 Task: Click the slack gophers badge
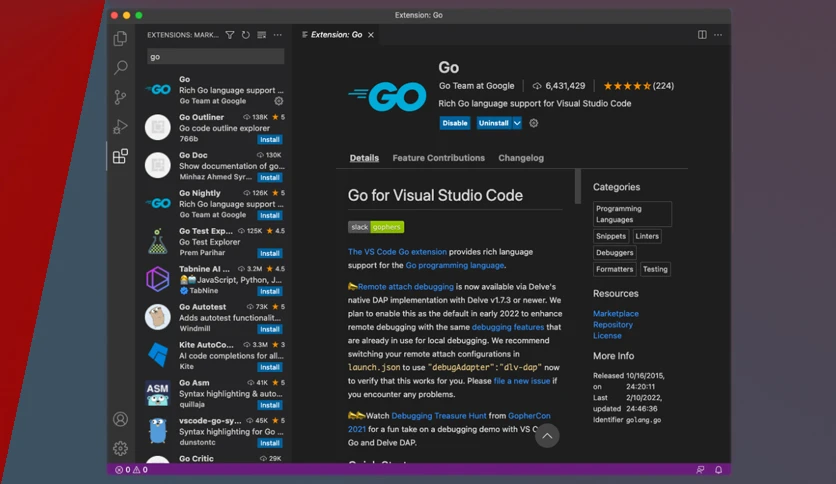pos(376,227)
